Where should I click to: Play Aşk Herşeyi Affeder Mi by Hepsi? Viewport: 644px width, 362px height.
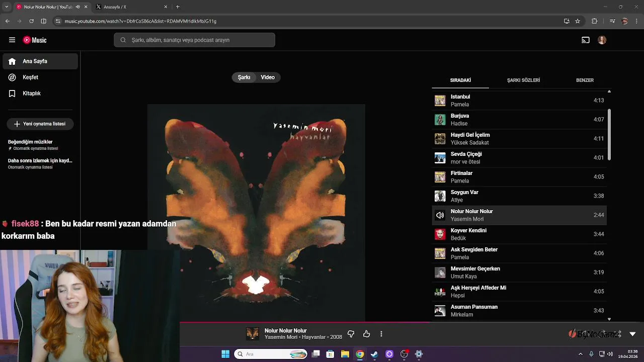(x=519, y=292)
